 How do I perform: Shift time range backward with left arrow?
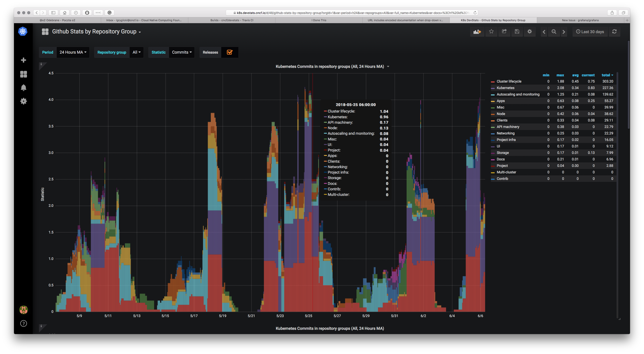pyautogui.click(x=544, y=32)
